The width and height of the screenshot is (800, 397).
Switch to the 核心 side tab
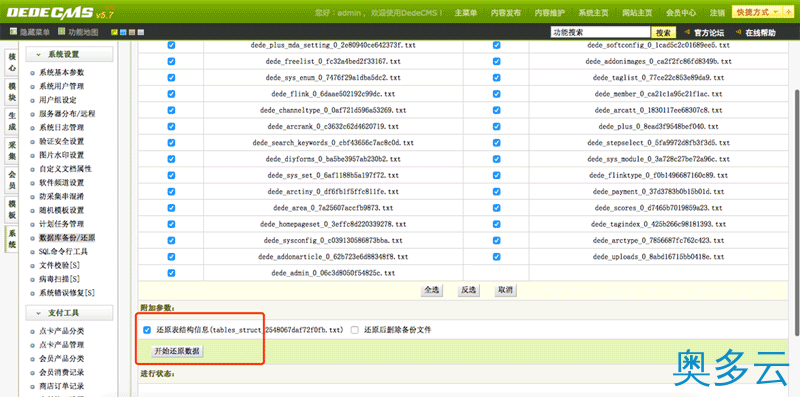[x=12, y=62]
